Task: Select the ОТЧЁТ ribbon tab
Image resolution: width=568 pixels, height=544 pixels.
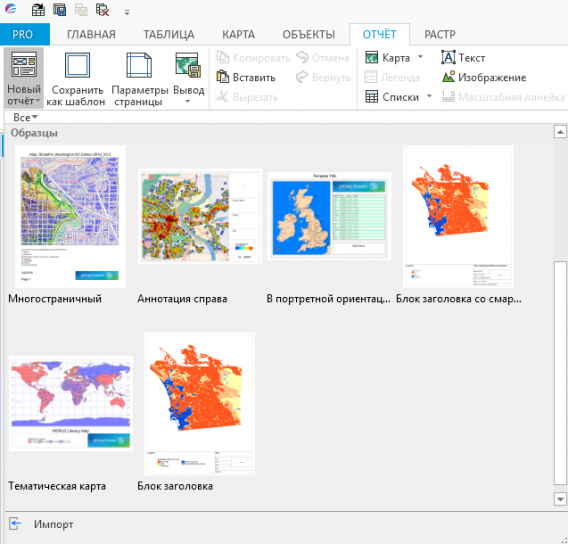Action: click(380, 34)
